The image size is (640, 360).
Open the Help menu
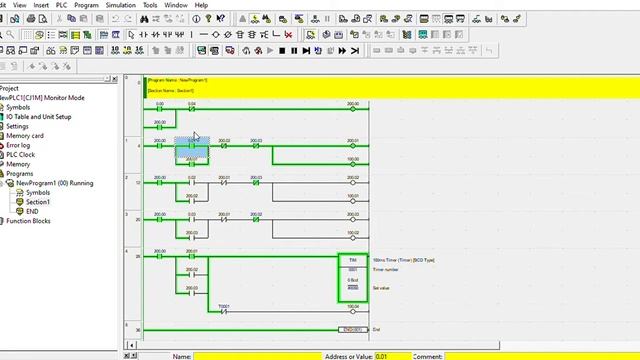click(x=201, y=5)
